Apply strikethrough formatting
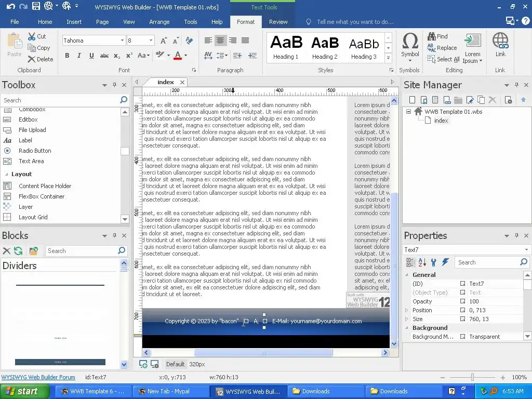The width and height of the screenshot is (532, 399). pyautogui.click(x=104, y=56)
